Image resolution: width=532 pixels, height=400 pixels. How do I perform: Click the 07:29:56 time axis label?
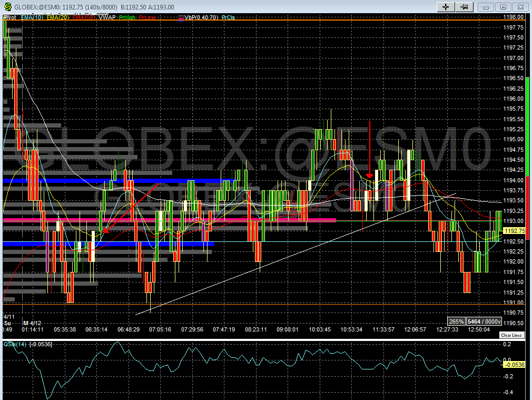point(192,329)
